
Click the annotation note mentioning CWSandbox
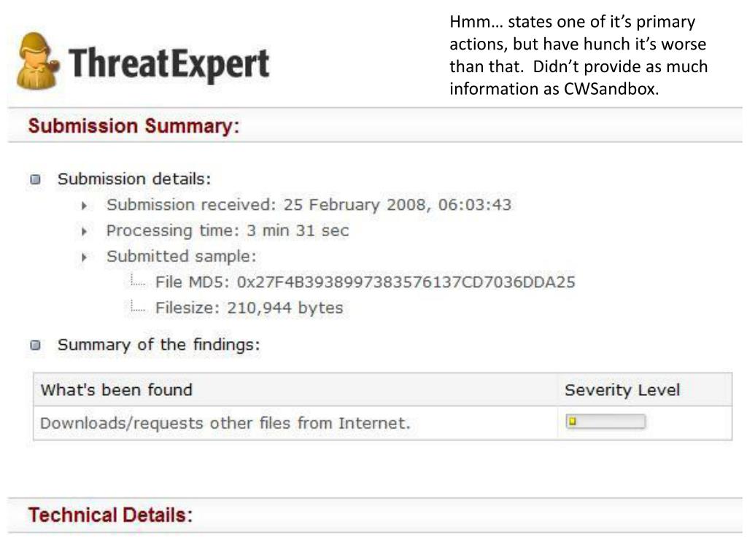578,55
